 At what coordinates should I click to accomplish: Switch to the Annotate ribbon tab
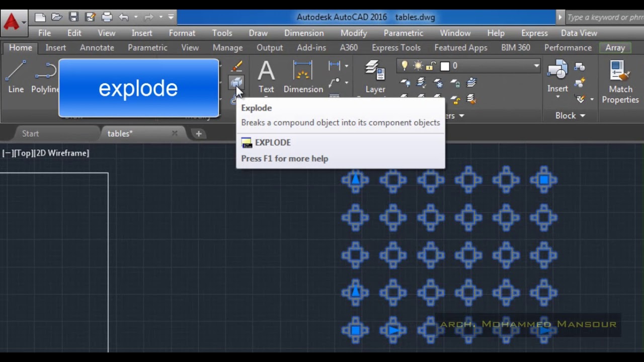coord(97,47)
